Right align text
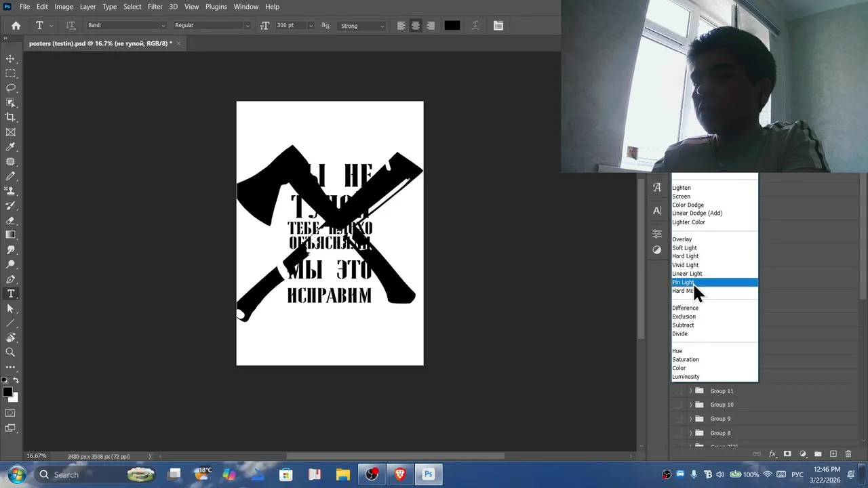The height and width of the screenshot is (488, 868). coord(431,26)
